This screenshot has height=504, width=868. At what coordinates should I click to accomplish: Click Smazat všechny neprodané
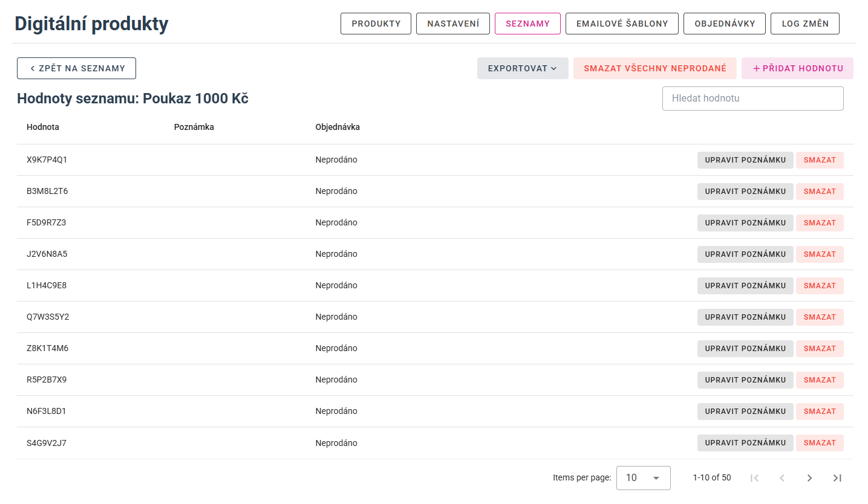pos(654,68)
